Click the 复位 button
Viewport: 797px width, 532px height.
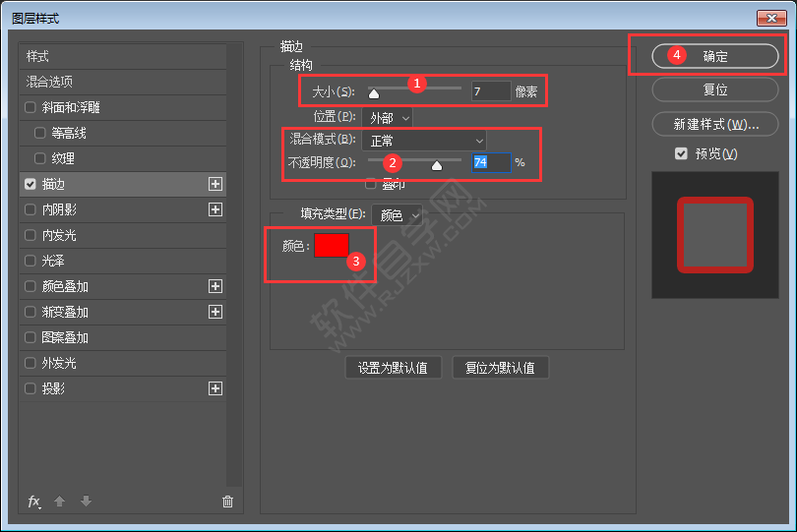pyautogui.click(x=715, y=89)
